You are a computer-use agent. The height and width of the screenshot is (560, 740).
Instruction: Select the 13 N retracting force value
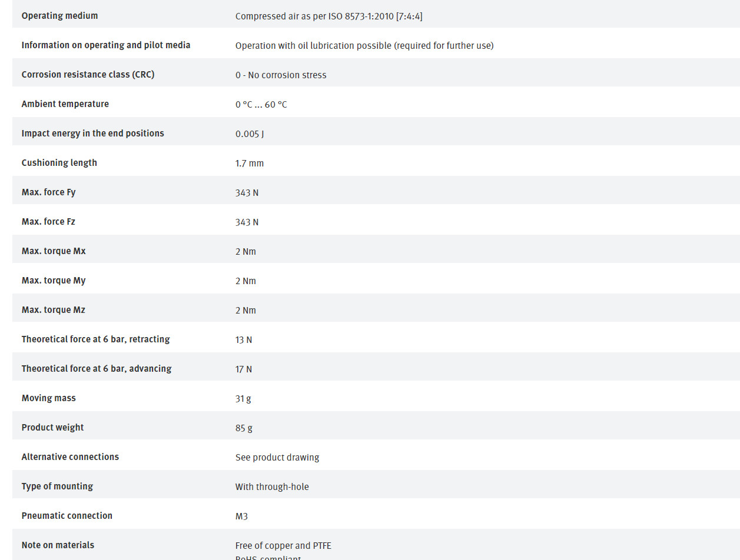point(244,340)
